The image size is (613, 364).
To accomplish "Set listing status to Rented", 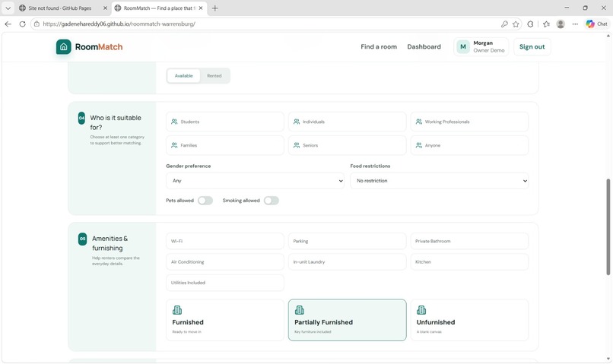I will 214,76.
